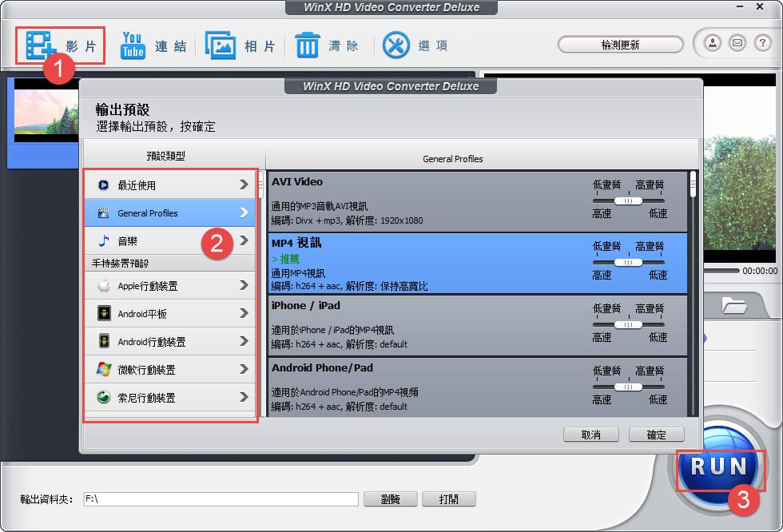Click the output folder path field

pos(221,499)
